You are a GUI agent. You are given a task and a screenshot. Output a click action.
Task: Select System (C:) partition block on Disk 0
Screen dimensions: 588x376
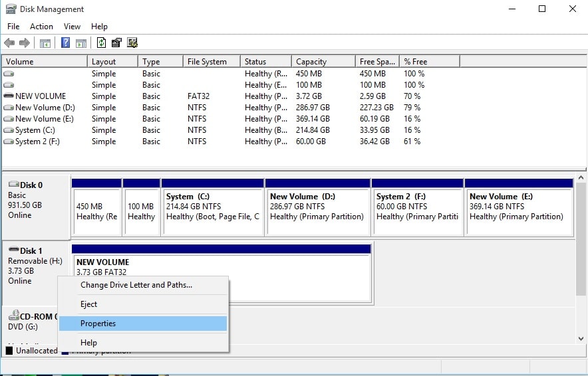point(213,207)
